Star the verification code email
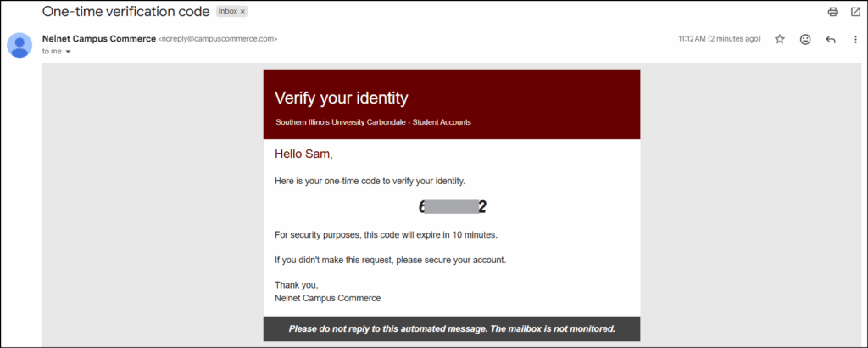 (x=780, y=39)
